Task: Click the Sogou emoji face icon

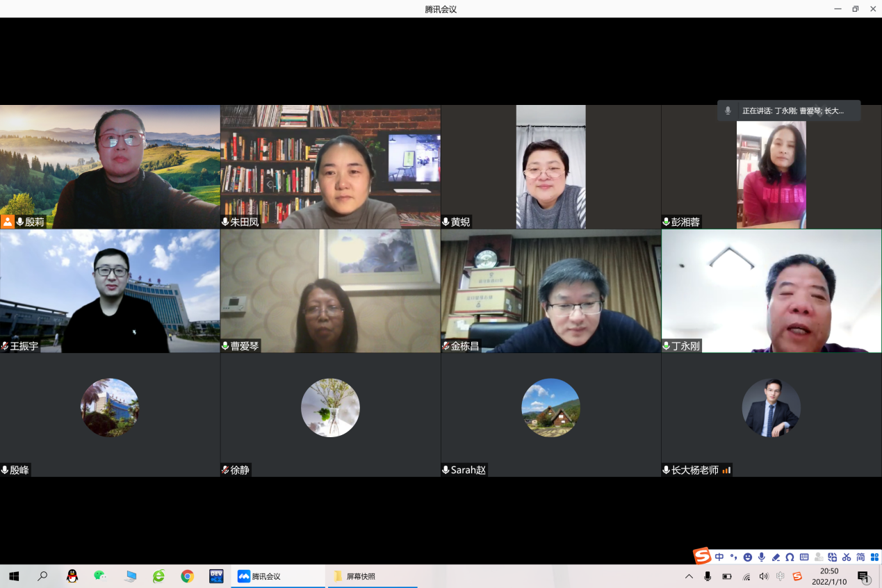Action: [748, 557]
